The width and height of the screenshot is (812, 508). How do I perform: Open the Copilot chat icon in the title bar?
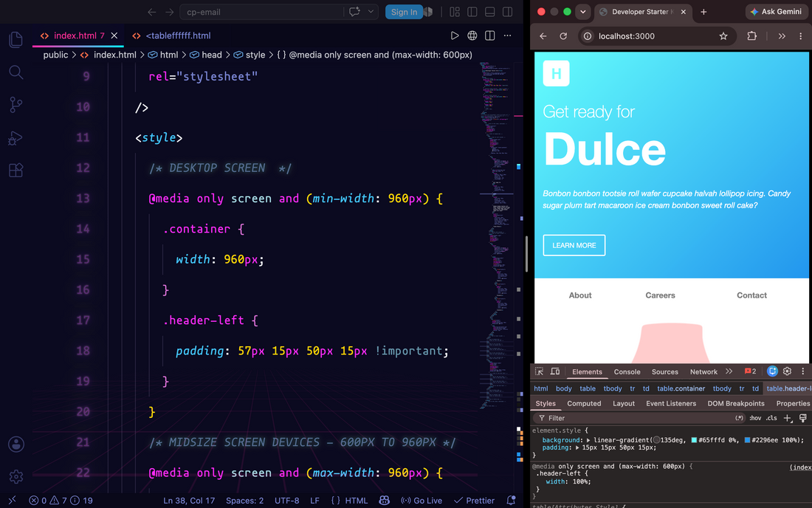(x=355, y=12)
